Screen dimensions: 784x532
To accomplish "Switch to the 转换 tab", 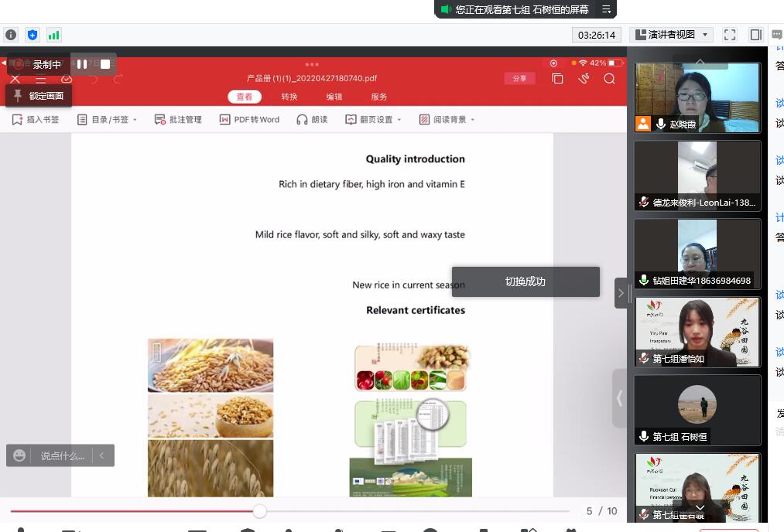I will [289, 97].
